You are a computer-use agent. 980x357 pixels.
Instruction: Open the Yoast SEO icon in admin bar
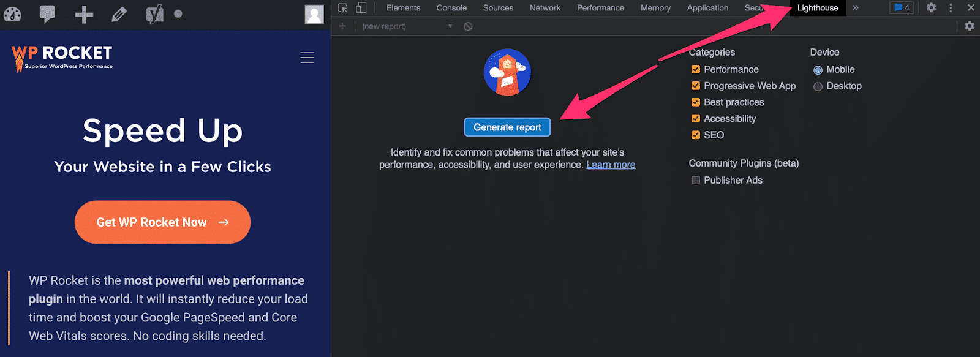click(x=154, y=14)
